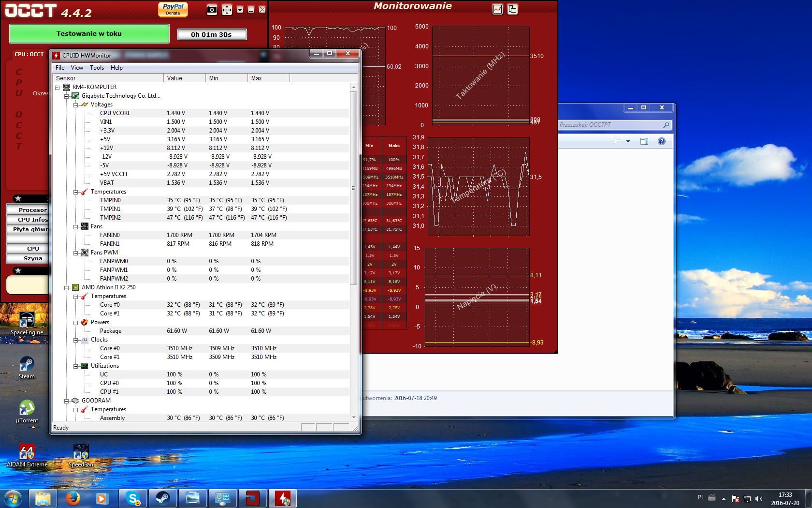Click the Action Center flag tray icon
Image resolution: width=812 pixels, height=508 pixels.
(x=735, y=498)
